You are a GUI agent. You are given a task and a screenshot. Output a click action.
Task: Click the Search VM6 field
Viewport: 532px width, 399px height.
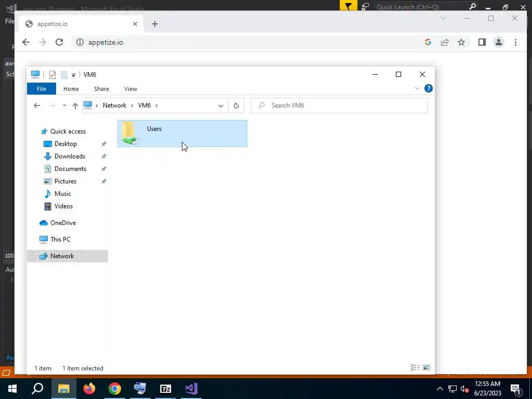[339, 105]
